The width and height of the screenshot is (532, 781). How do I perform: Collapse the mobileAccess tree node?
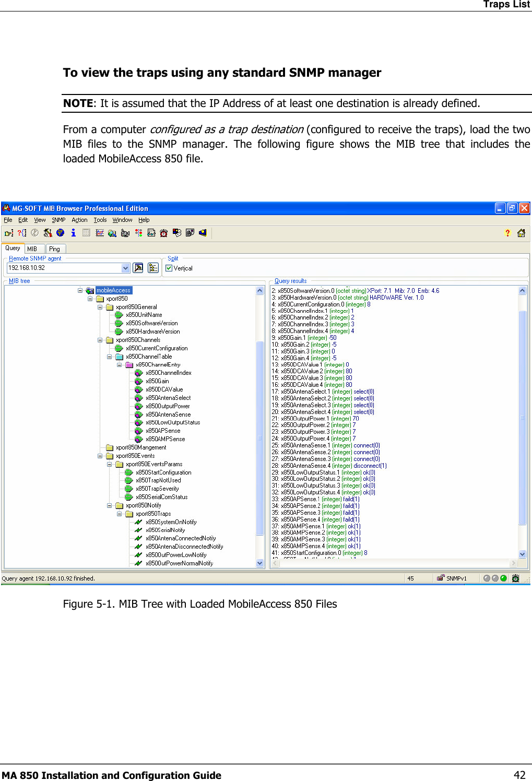click(x=80, y=290)
